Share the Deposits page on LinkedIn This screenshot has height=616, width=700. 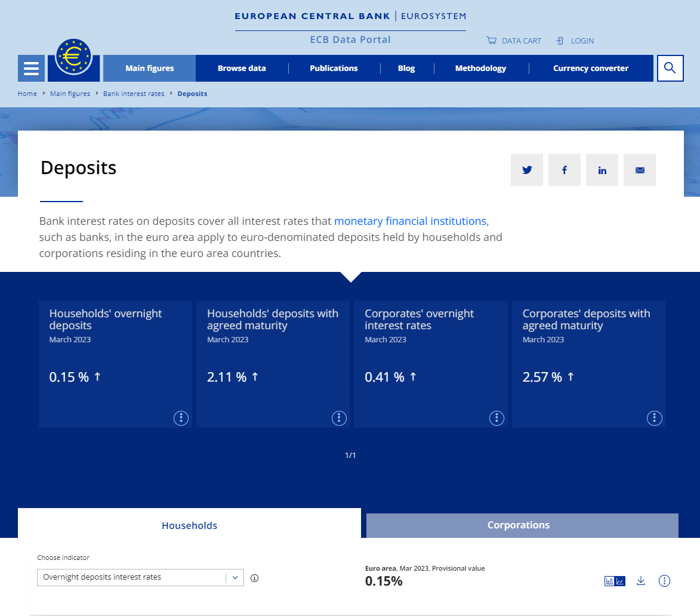(602, 170)
